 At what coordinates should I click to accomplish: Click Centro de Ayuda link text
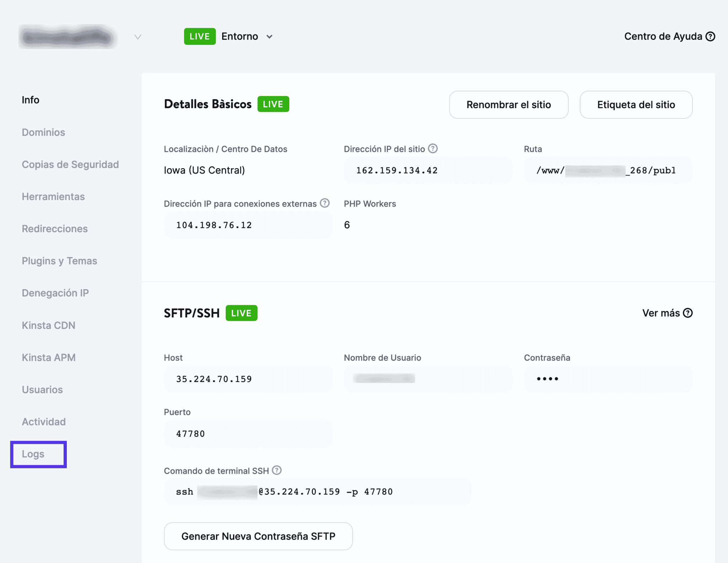pyautogui.click(x=663, y=37)
